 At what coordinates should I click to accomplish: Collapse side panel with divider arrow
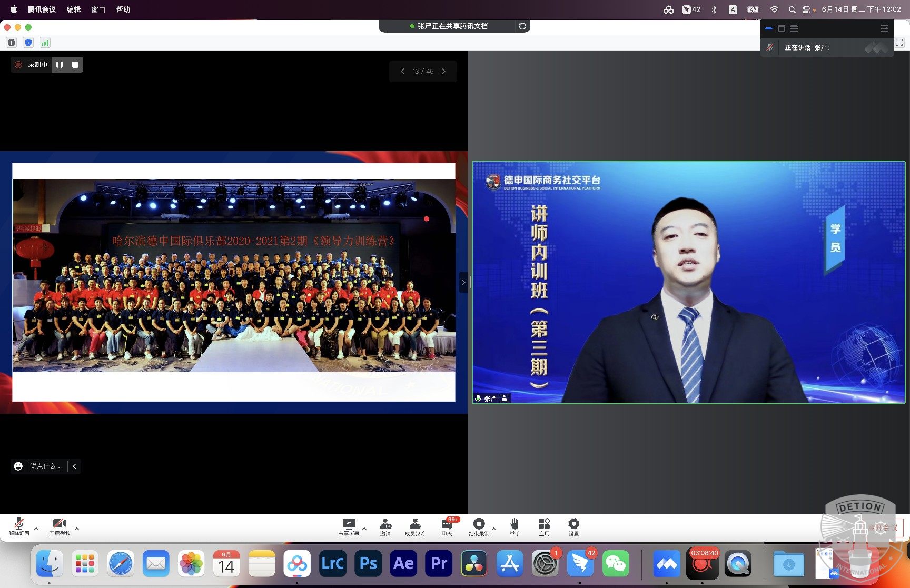[x=463, y=282]
